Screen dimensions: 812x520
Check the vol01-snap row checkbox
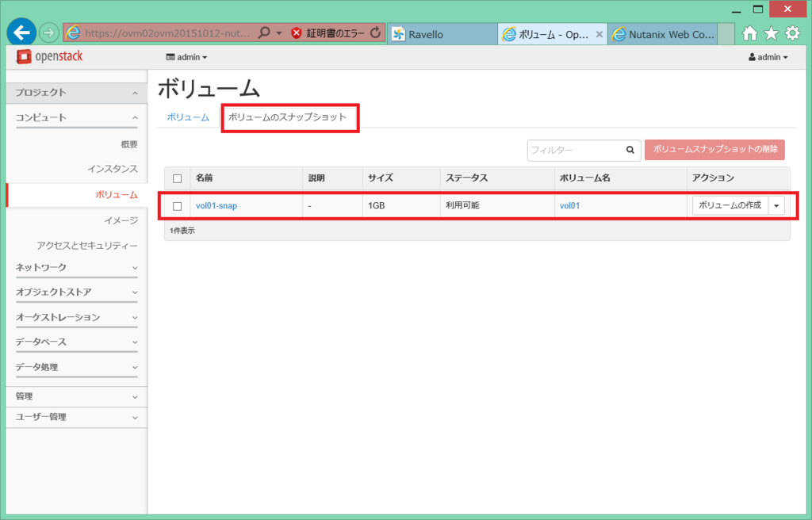(178, 205)
